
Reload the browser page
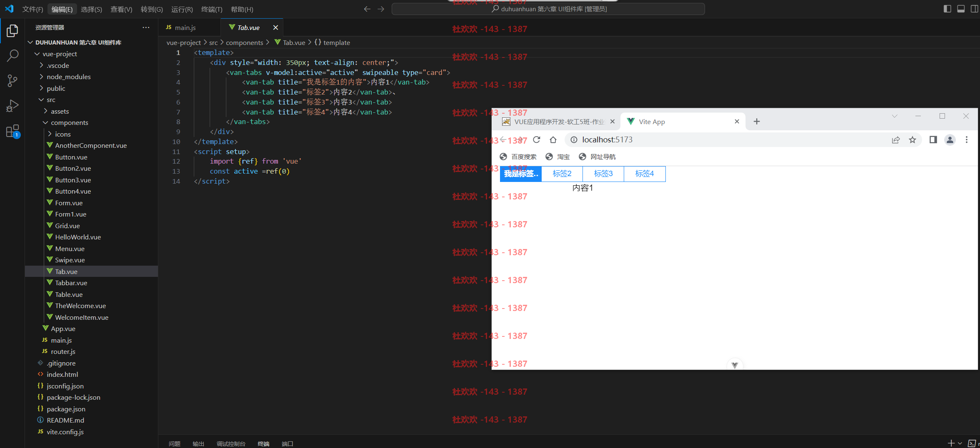536,139
